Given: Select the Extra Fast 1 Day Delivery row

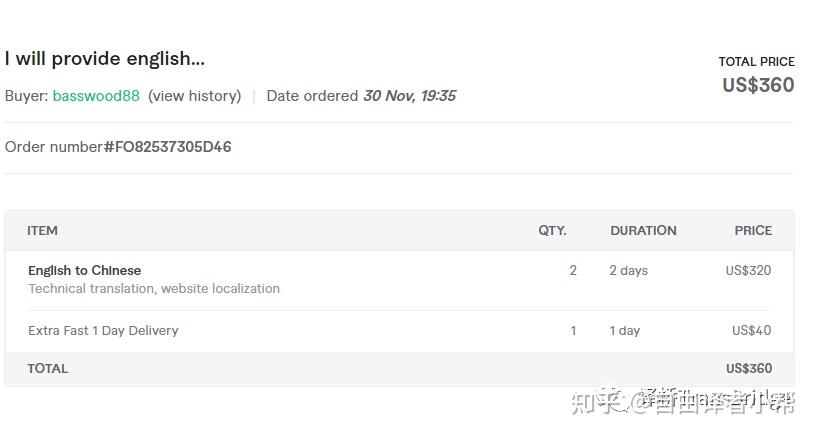Looking at the screenshot, I should click(x=103, y=331).
